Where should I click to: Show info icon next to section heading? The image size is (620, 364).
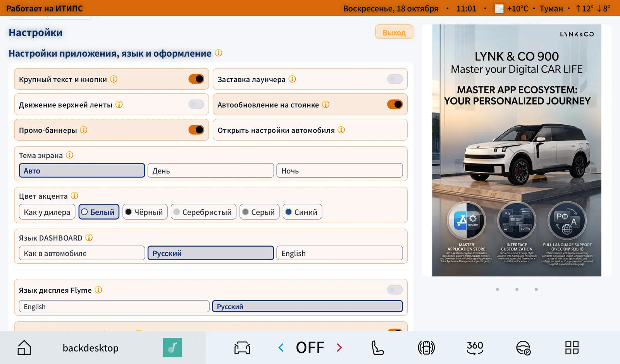[219, 53]
